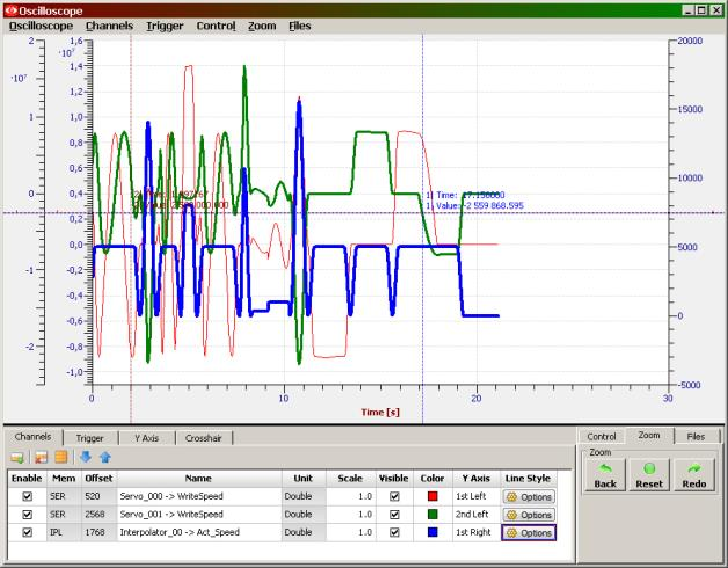Toggle the Visible checkbox for Servo_001

coord(394,514)
